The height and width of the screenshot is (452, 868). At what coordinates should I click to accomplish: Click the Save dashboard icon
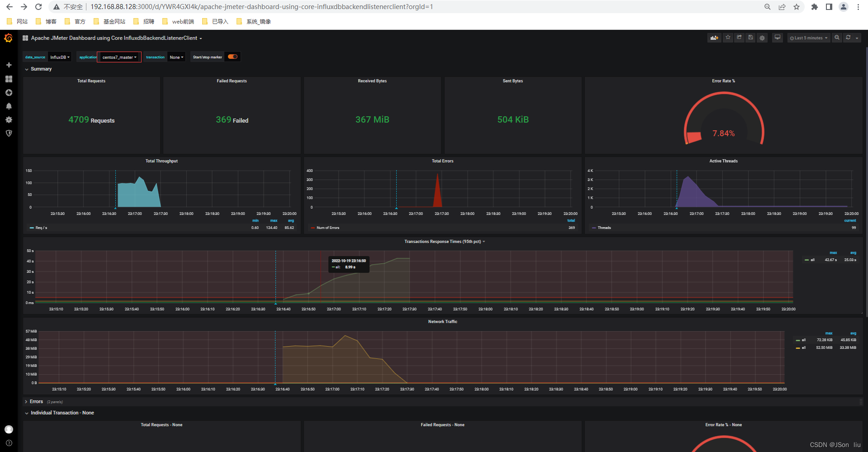pyautogui.click(x=750, y=38)
